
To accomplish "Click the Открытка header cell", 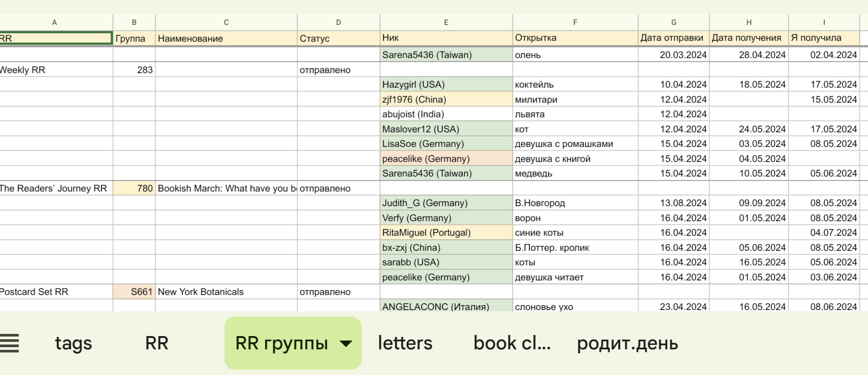I will (575, 38).
